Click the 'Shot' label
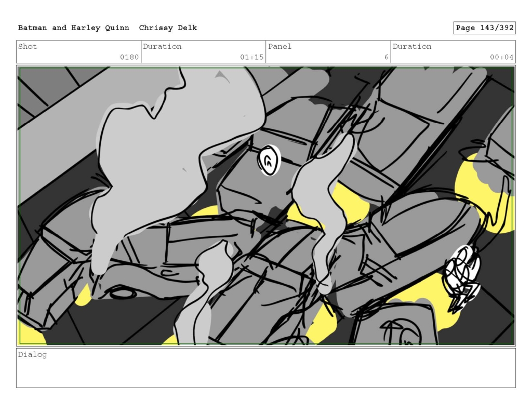 [28, 46]
